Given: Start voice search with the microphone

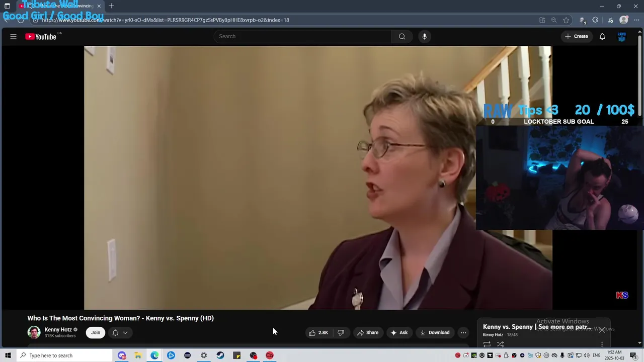Looking at the screenshot, I should [x=425, y=36].
